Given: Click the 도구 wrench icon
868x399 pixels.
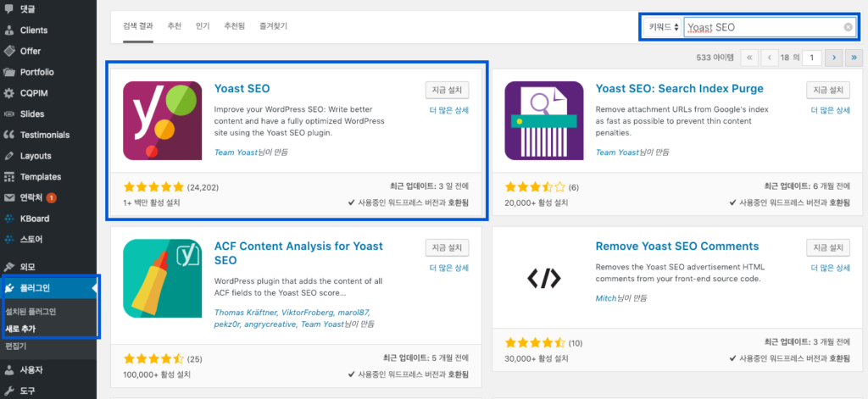Looking at the screenshot, I should [8, 391].
